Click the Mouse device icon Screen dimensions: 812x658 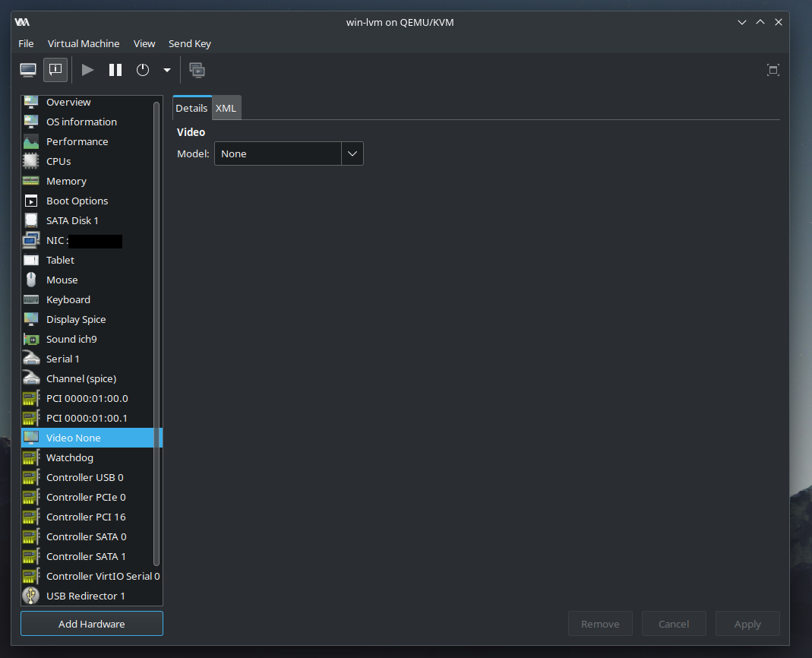(x=31, y=280)
